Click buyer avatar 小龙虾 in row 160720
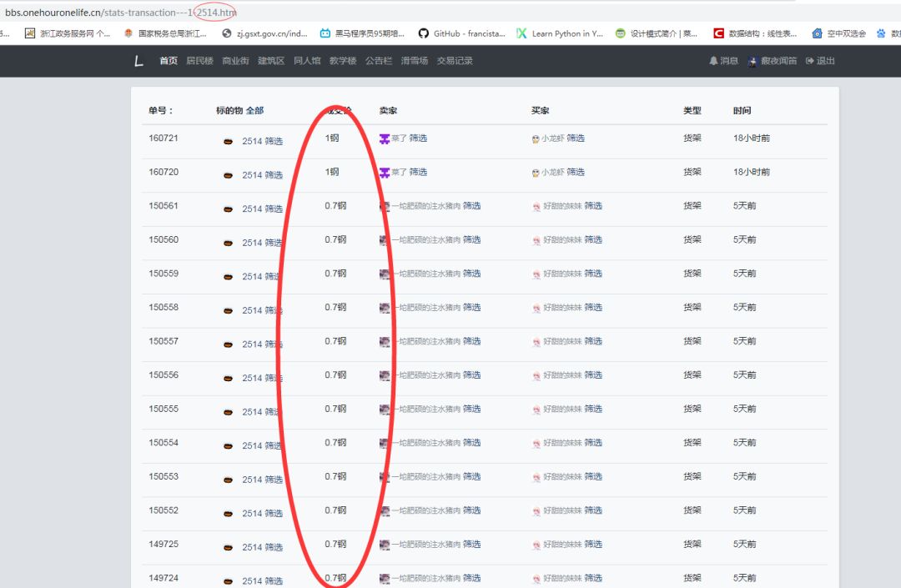 (536, 173)
